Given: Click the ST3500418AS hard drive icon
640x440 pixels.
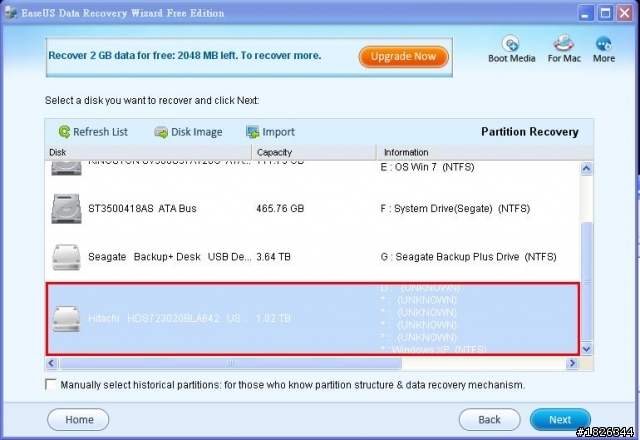Looking at the screenshot, I should tap(66, 209).
